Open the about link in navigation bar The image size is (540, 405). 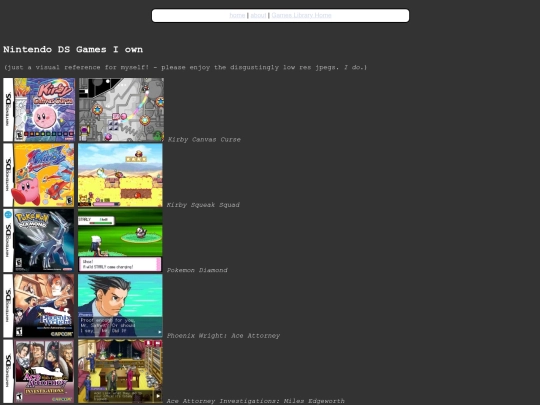click(258, 15)
